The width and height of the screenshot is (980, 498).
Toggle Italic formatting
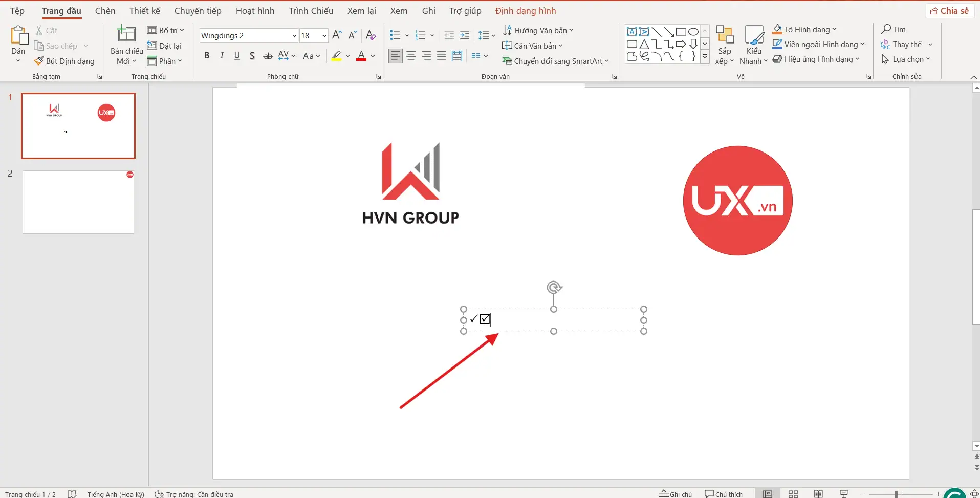222,56
